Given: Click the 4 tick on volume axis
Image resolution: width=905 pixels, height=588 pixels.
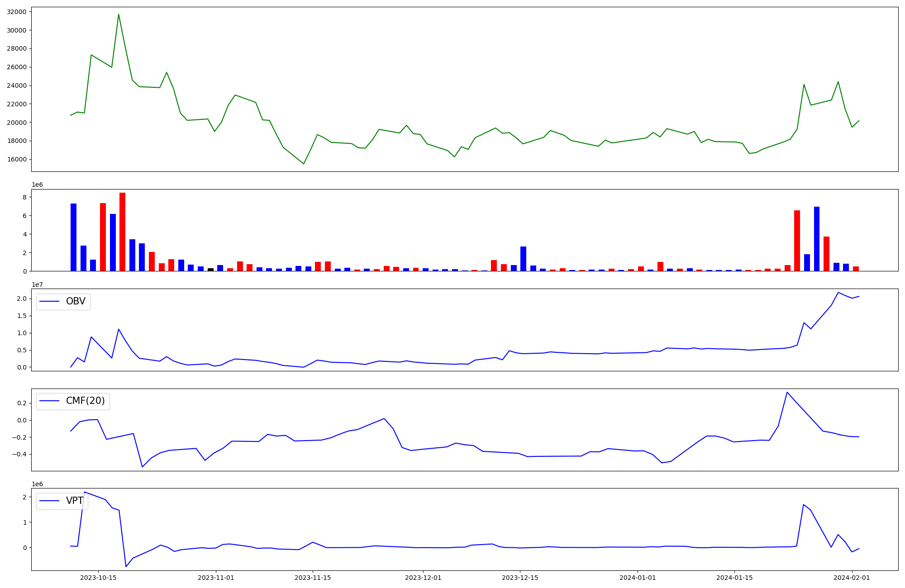Looking at the screenshot, I should click(24, 234).
